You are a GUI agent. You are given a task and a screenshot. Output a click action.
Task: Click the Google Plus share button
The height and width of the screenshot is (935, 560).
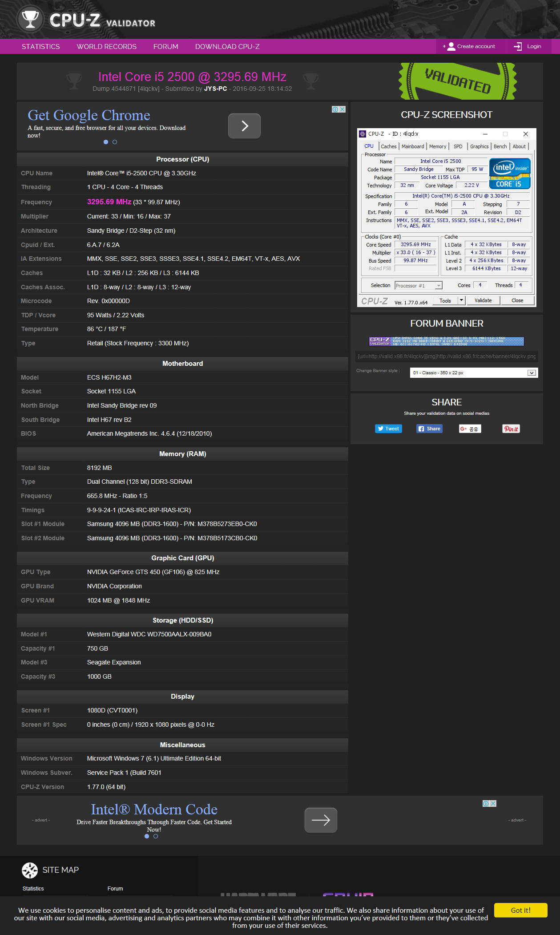[470, 429]
